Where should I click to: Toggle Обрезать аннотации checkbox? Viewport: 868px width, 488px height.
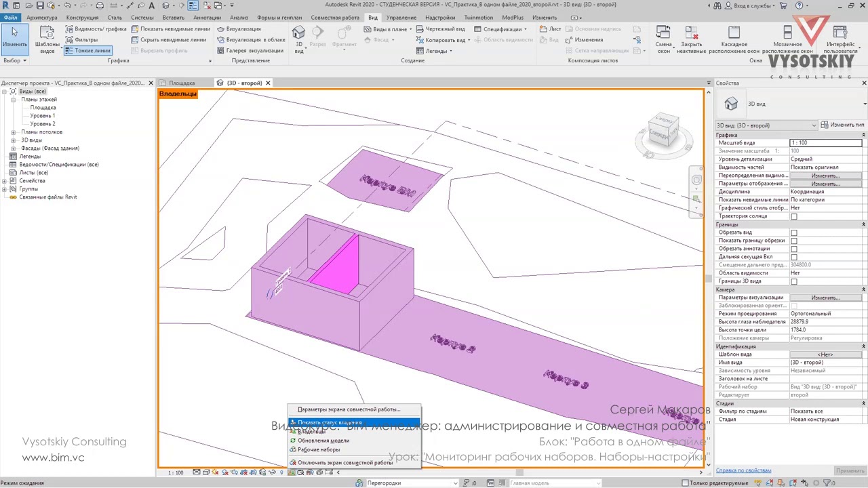click(794, 249)
